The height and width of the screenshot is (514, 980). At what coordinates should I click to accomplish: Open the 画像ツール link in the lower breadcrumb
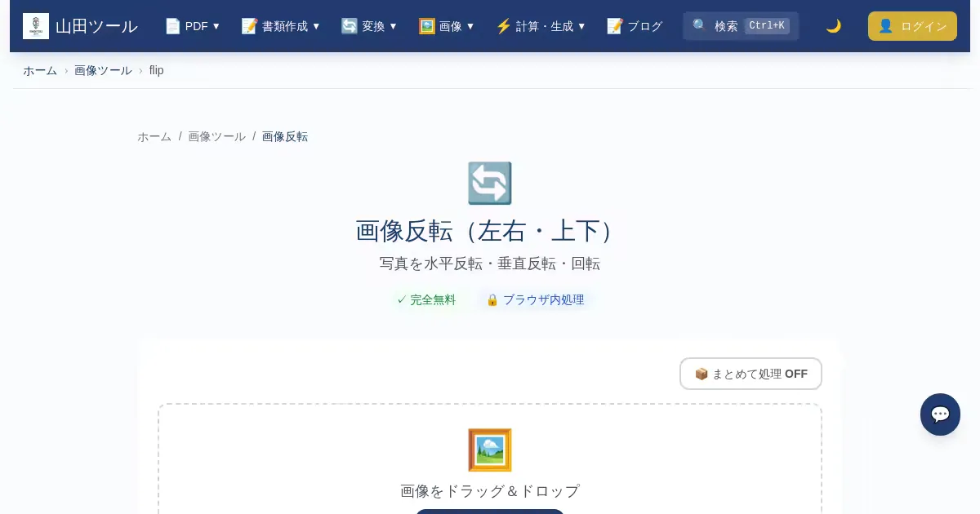pos(216,136)
